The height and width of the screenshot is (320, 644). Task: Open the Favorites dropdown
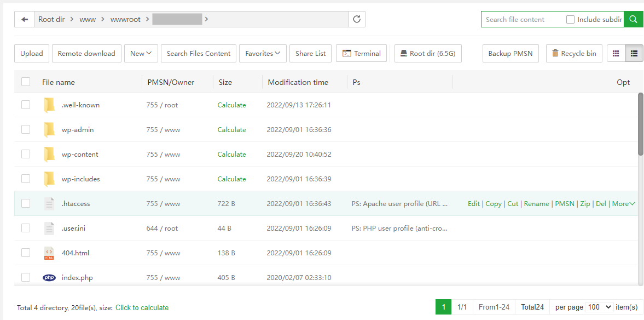263,53
